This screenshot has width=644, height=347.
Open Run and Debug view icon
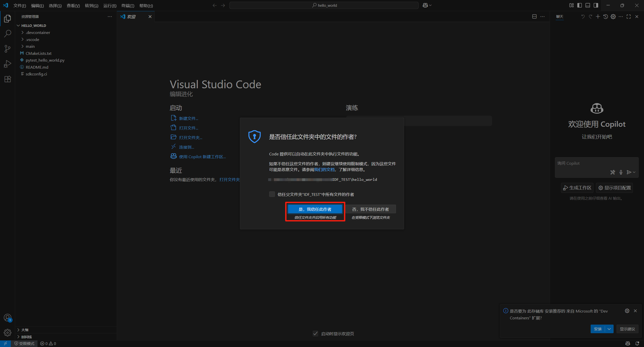coord(8,64)
